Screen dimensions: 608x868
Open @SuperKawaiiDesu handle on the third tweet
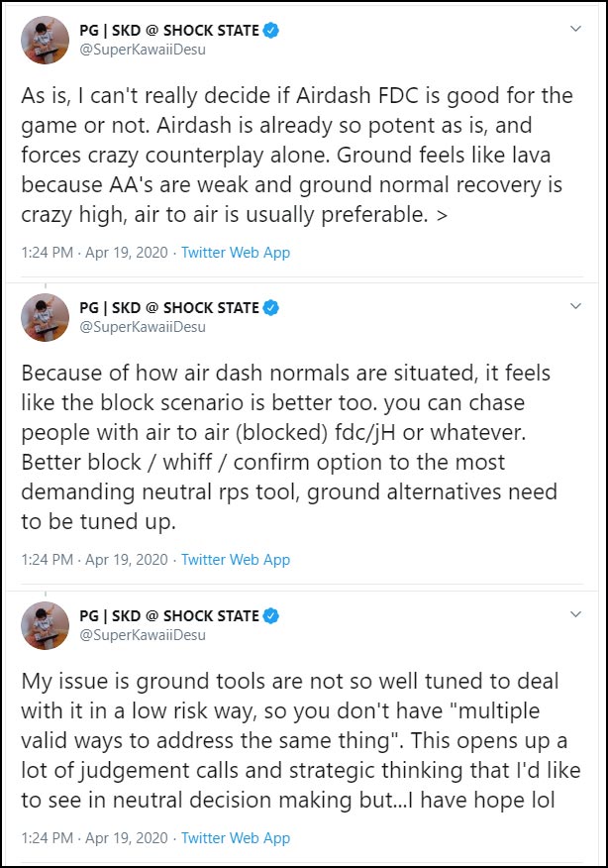point(142,635)
